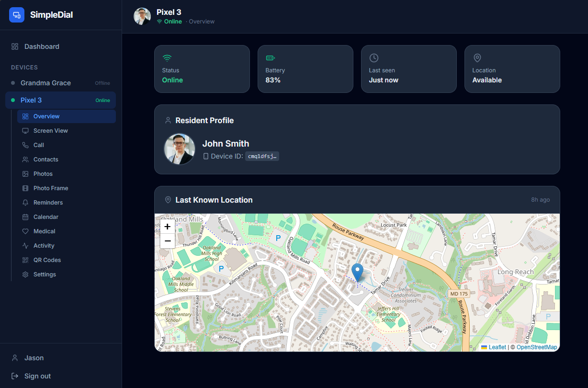Click the John Smith name heading
Image resolution: width=588 pixels, height=388 pixels.
(226, 143)
